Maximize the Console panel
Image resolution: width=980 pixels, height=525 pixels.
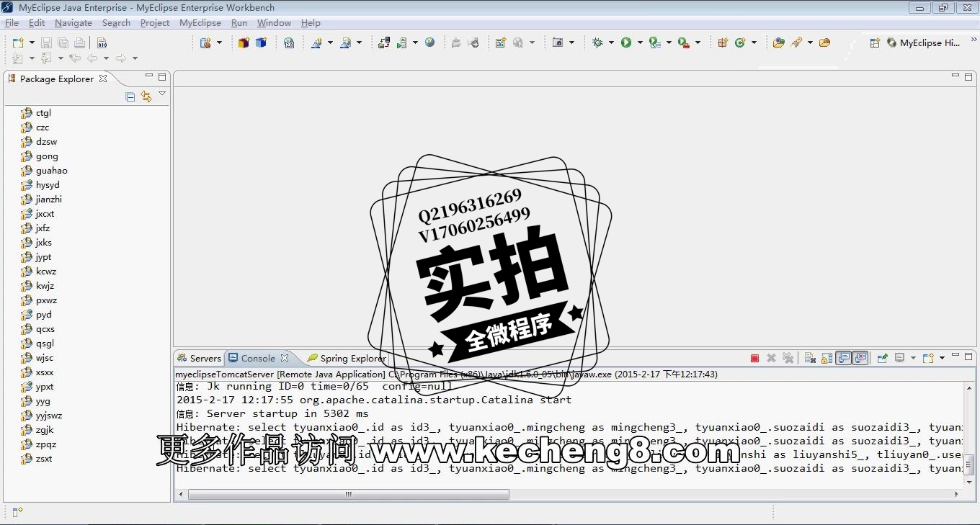(x=969, y=356)
